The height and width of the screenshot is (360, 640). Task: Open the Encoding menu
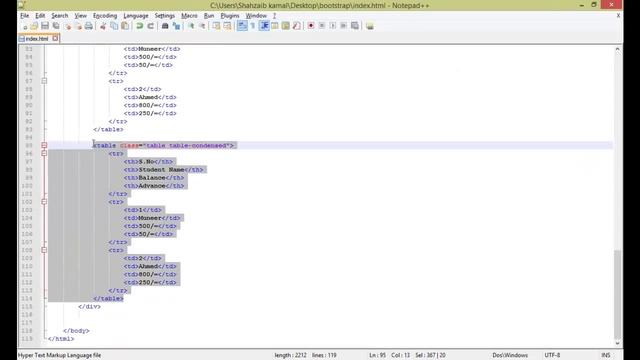105,16
